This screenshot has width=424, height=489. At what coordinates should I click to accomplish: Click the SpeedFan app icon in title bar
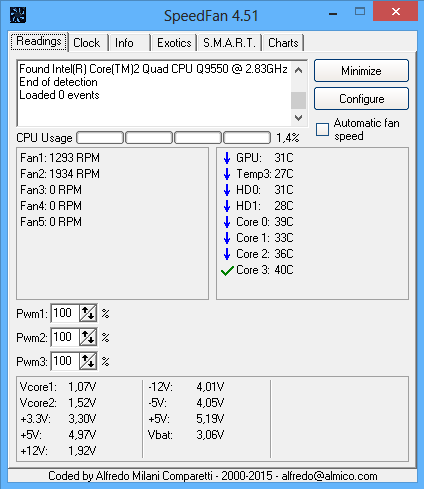18,15
